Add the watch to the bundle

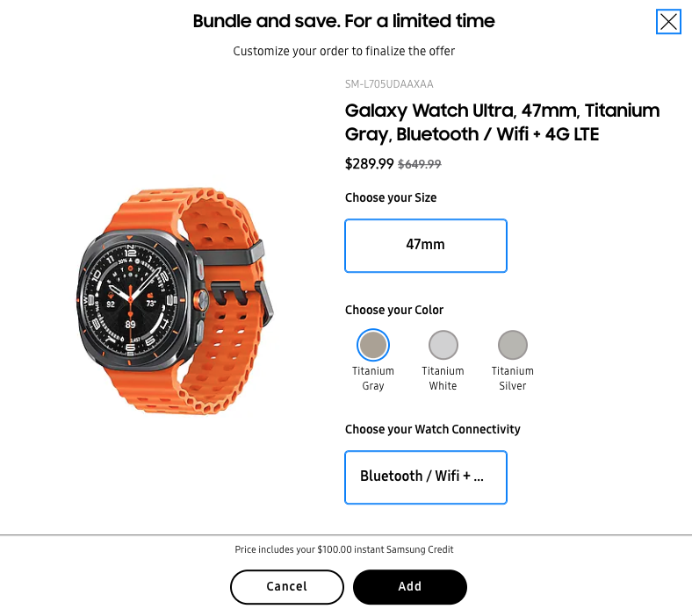(x=409, y=586)
